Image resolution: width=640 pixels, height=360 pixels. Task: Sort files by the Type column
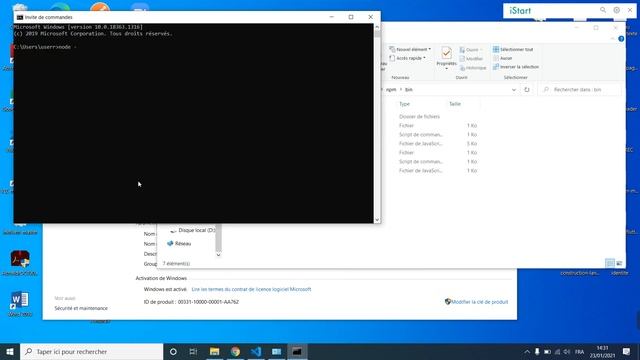(404, 104)
